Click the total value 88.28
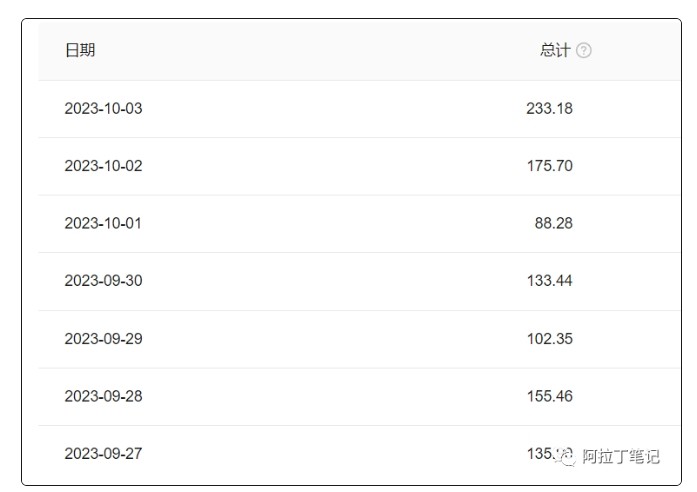Viewport: 697px width, 492px height. pos(553,223)
